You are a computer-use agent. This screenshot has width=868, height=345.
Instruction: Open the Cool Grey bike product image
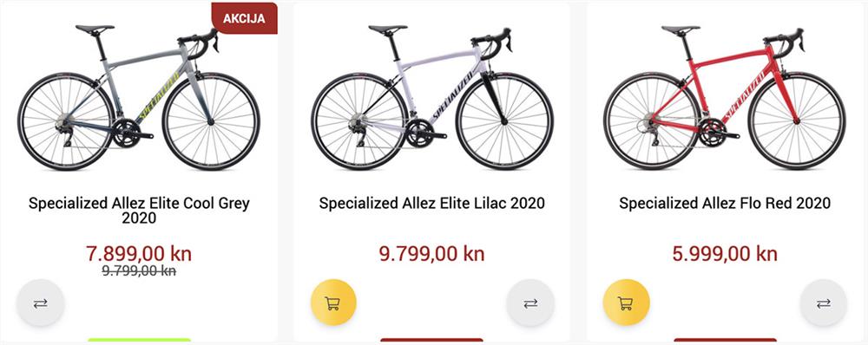[139, 97]
